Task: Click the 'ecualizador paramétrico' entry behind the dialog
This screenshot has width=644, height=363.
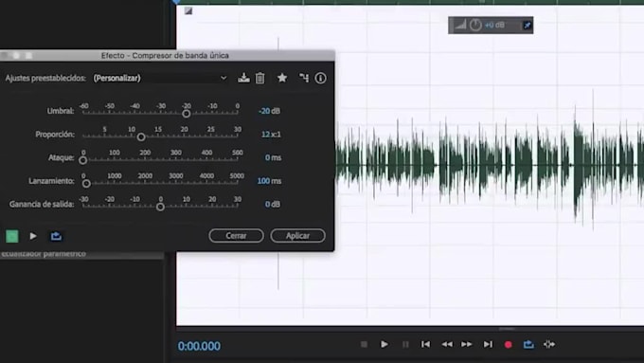Action: click(44, 254)
